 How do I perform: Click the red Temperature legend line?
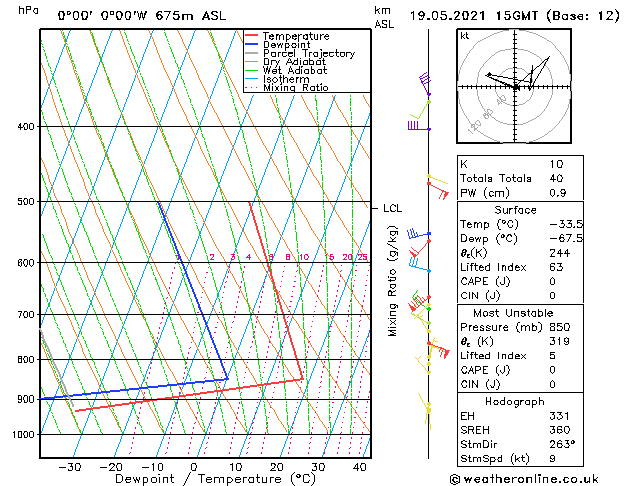pyautogui.click(x=252, y=36)
